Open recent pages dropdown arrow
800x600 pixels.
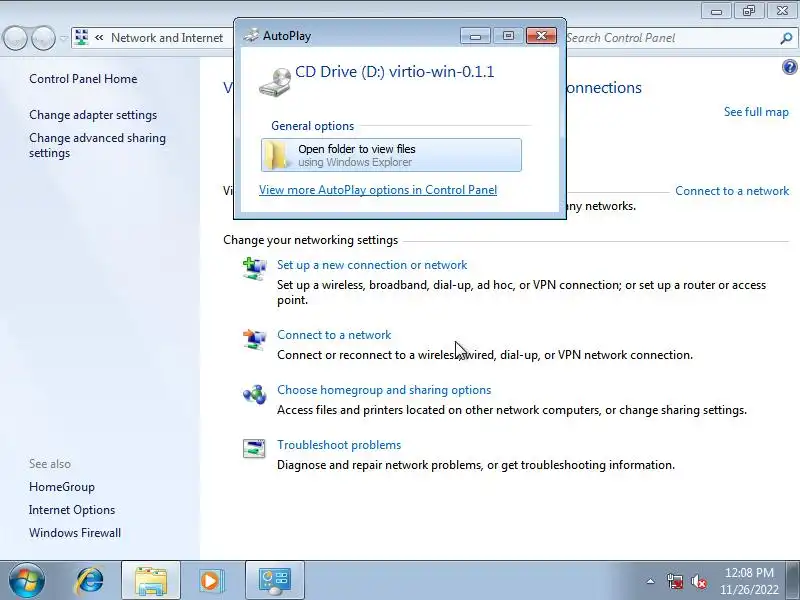click(63, 38)
